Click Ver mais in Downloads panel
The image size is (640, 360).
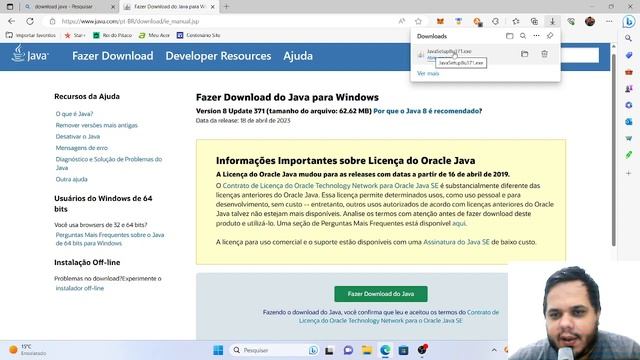[428, 73]
